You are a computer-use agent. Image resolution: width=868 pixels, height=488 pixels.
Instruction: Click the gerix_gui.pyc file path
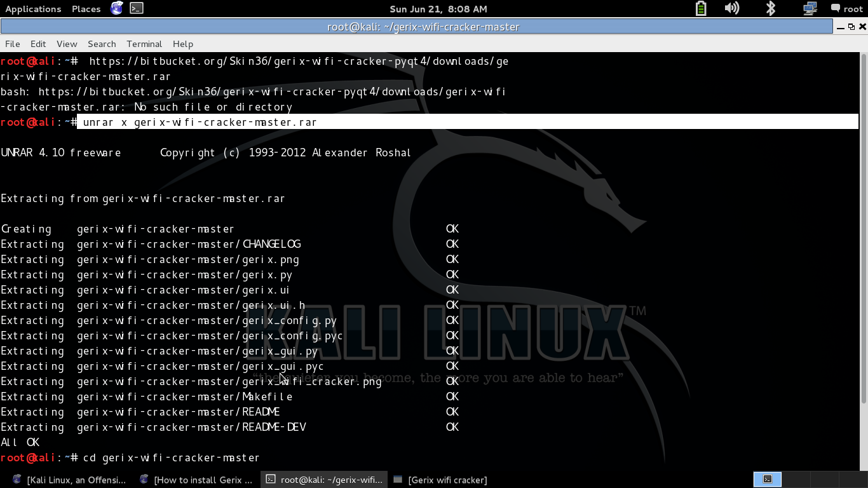tap(201, 366)
